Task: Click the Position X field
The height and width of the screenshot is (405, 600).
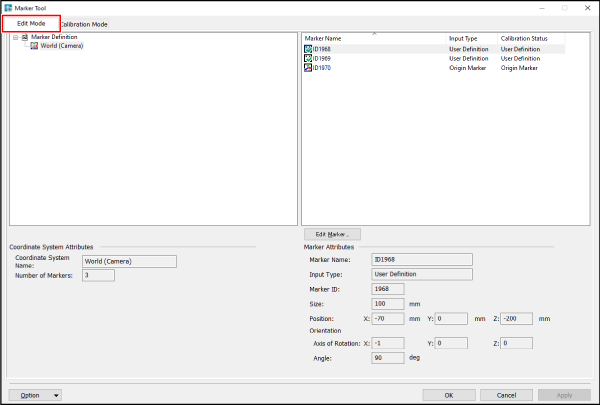Action: (388, 318)
